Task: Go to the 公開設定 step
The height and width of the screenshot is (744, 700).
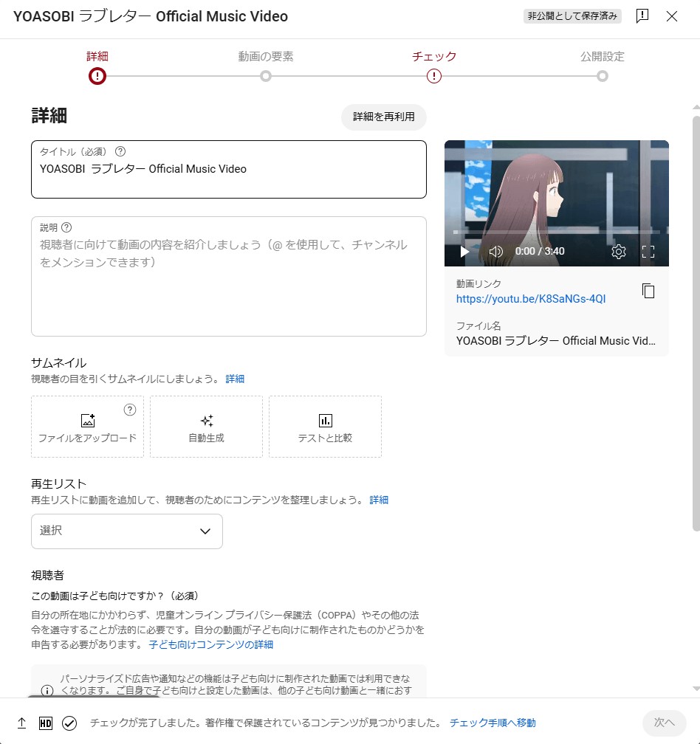Action: [x=603, y=75]
